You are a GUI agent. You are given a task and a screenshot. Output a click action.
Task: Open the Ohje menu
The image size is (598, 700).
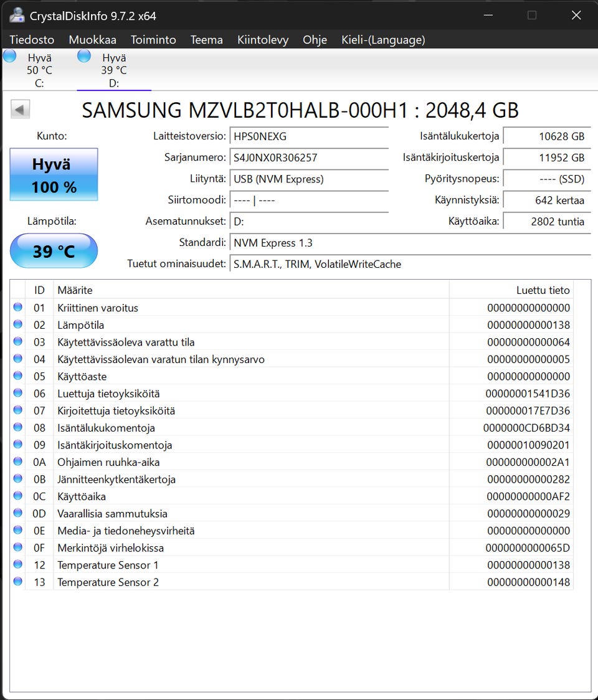tap(315, 40)
